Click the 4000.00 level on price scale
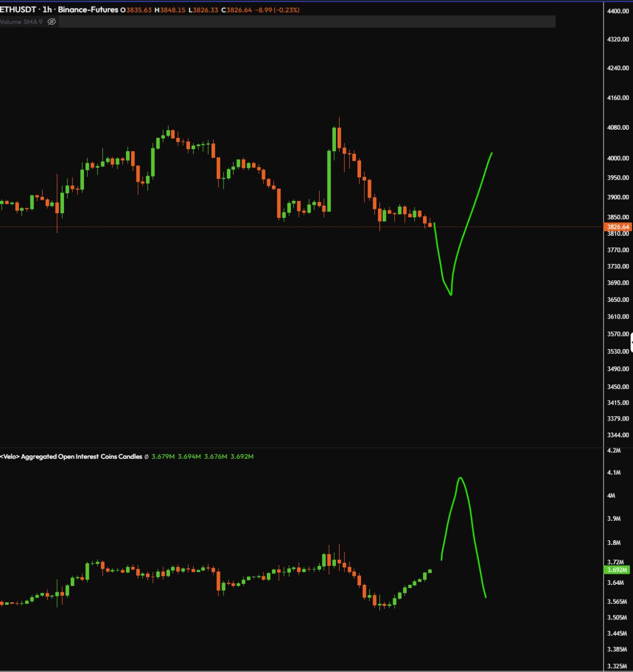This screenshot has height=672, width=633. click(x=618, y=158)
